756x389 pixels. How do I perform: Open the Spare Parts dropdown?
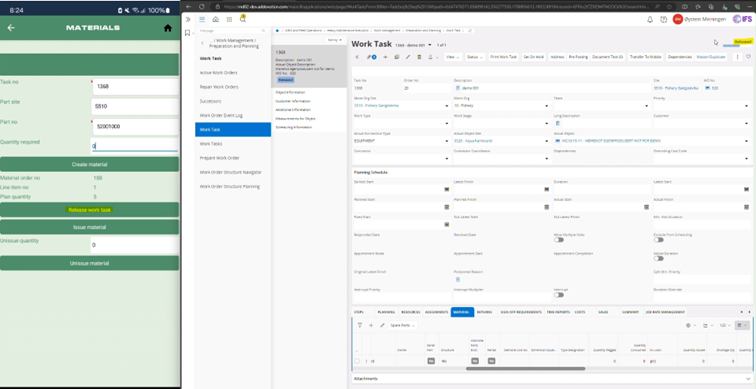(x=403, y=325)
